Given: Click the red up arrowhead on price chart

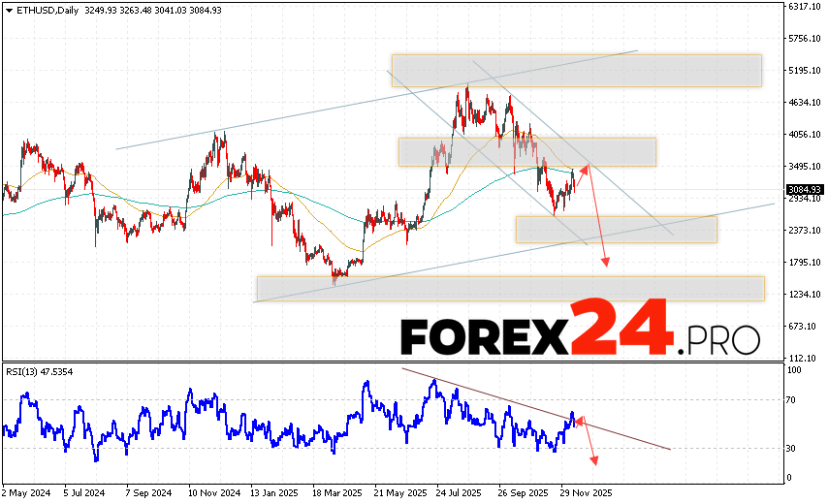Looking at the screenshot, I should click(584, 171).
